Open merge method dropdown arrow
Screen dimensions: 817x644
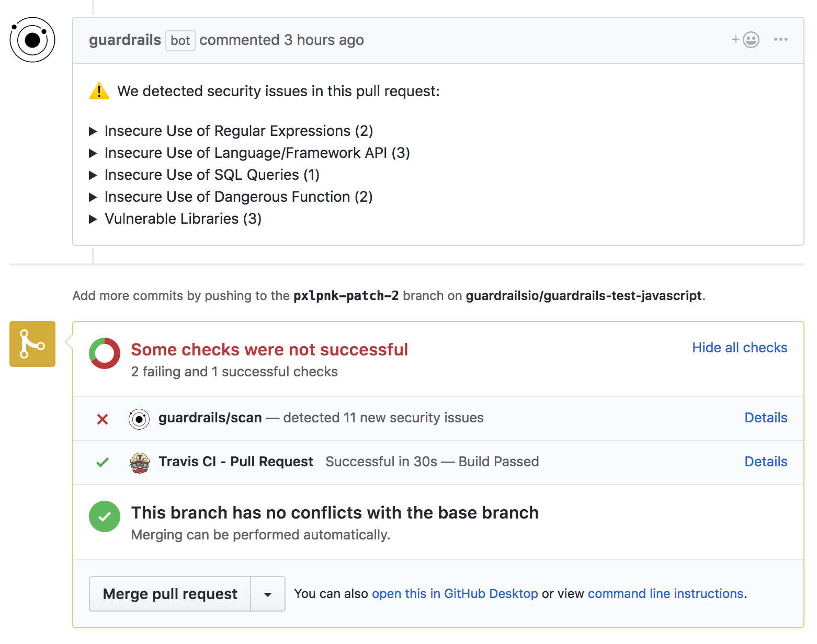coord(268,594)
